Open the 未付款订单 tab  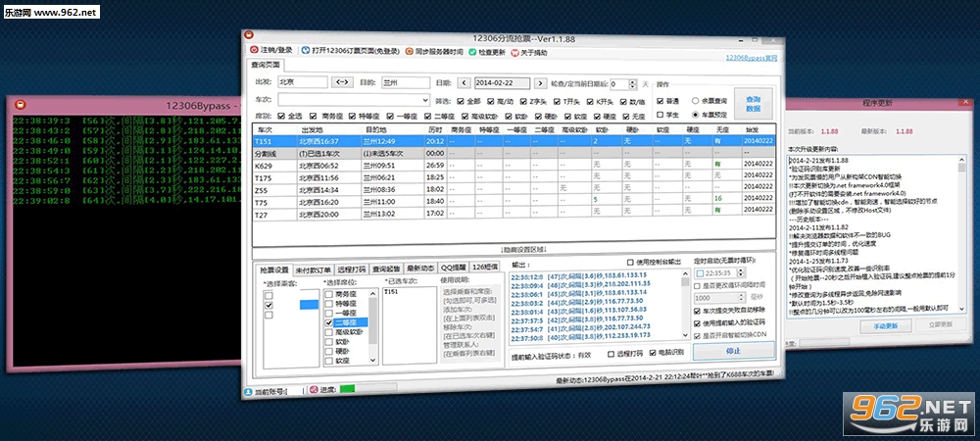tap(314, 269)
